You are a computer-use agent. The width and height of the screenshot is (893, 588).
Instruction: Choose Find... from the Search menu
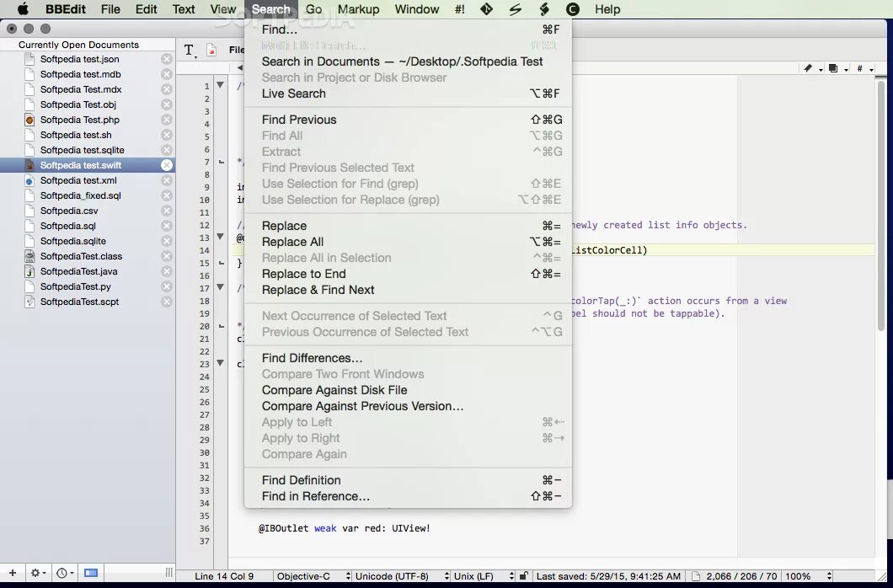(408, 29)
